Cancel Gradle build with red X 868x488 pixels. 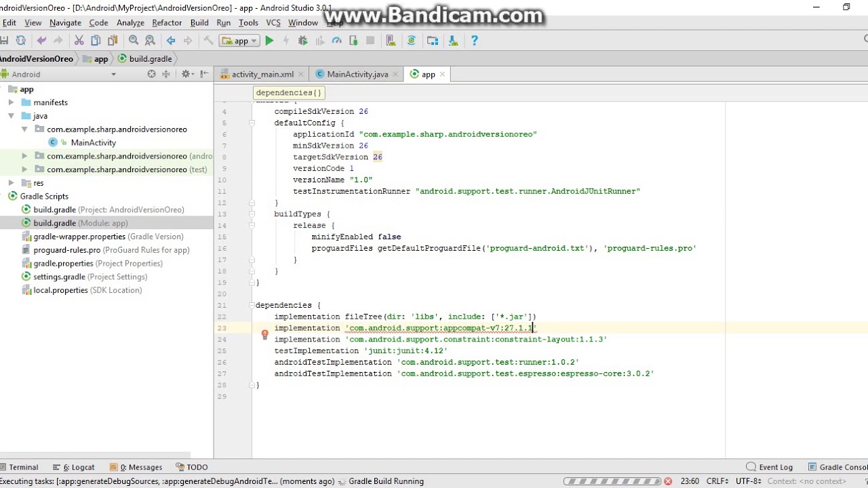point(668,481)
